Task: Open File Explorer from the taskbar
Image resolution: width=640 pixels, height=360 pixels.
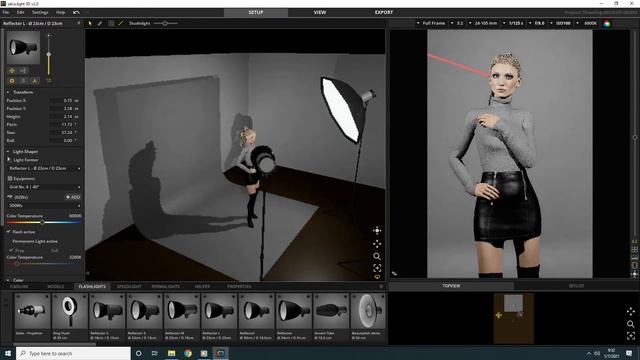Action: pos(171,353)
